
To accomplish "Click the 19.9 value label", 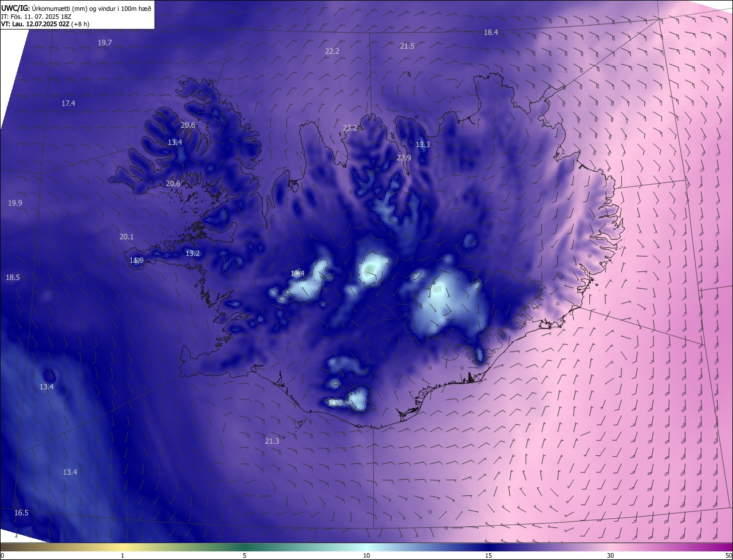I will (15, 203).
